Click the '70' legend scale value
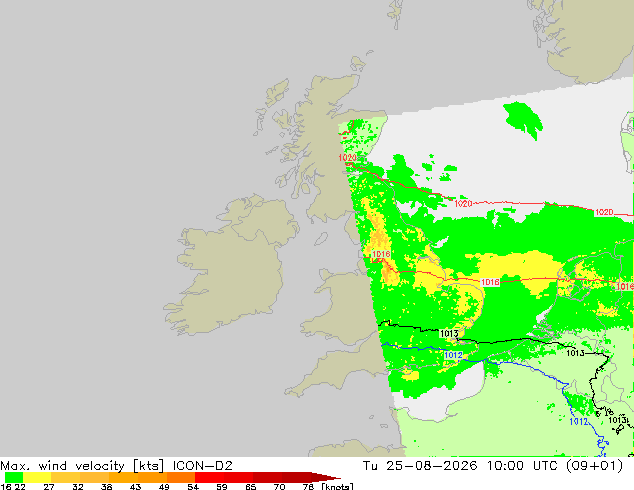Screen dimensions: 634x490 (279, 486)
